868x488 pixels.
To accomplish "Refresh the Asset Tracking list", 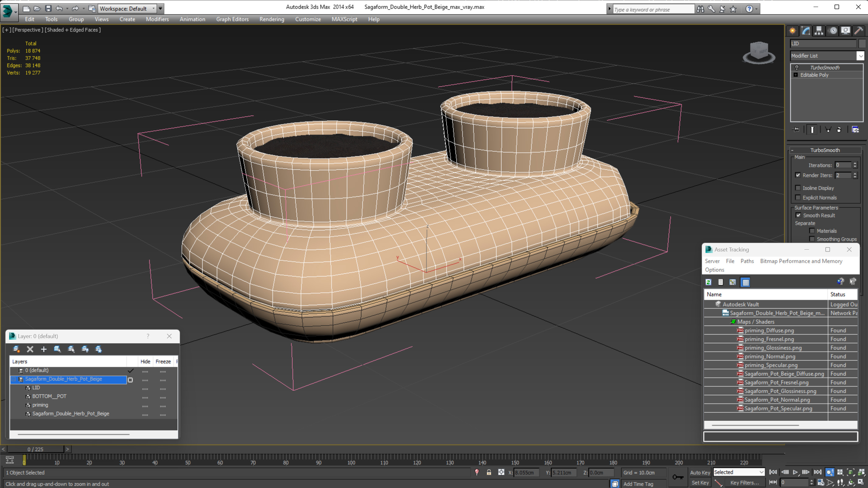I will pyautogui.click(x=708, y=282).
